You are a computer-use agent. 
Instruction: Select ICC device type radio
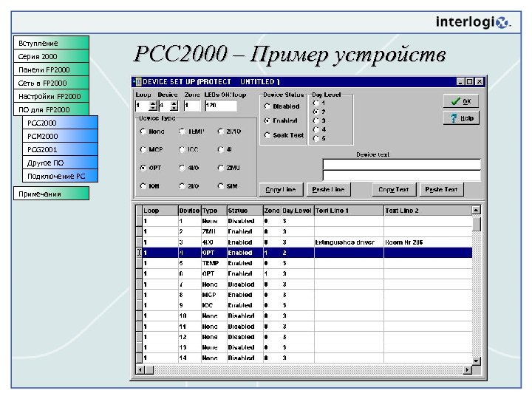coord(183,149)
